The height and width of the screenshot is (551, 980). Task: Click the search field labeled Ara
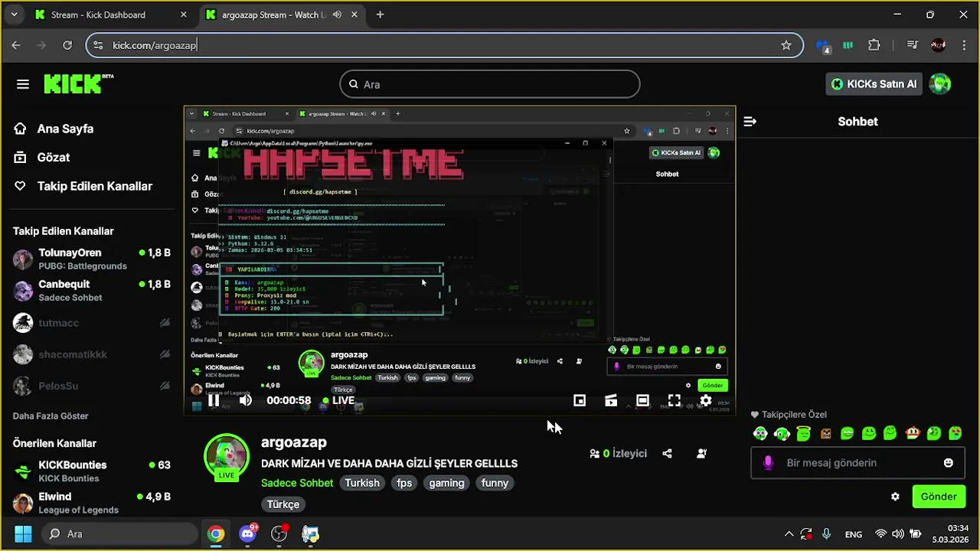click(x=490, y=84)
